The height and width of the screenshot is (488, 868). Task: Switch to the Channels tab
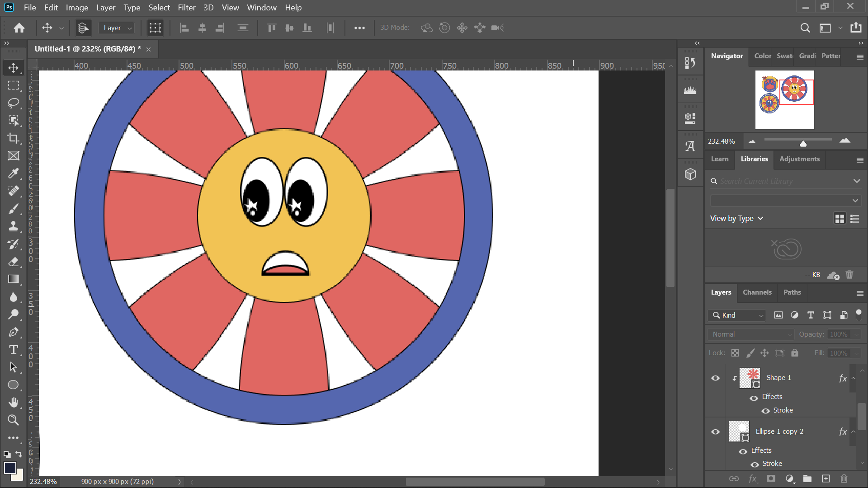pos(757,292)
